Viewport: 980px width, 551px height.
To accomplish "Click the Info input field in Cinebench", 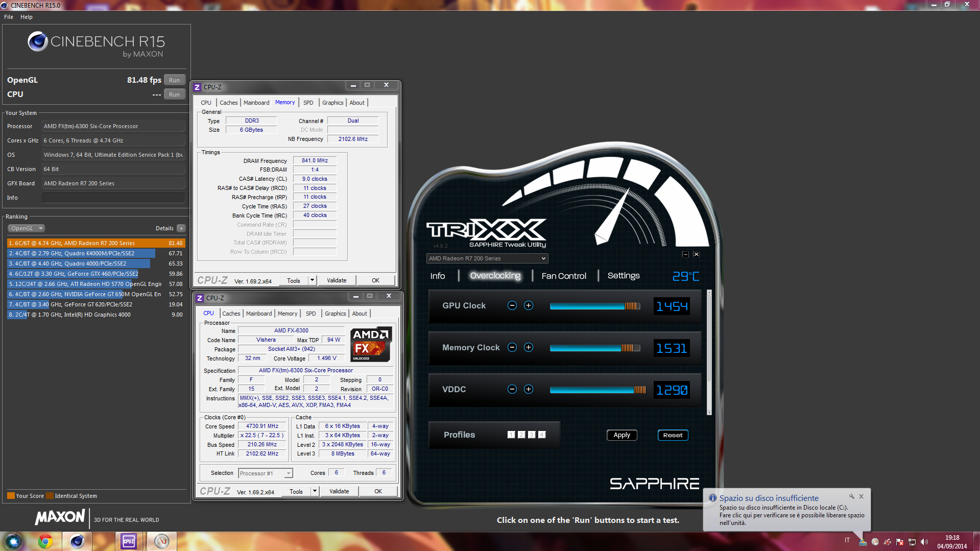I will (x=113, y=198).
